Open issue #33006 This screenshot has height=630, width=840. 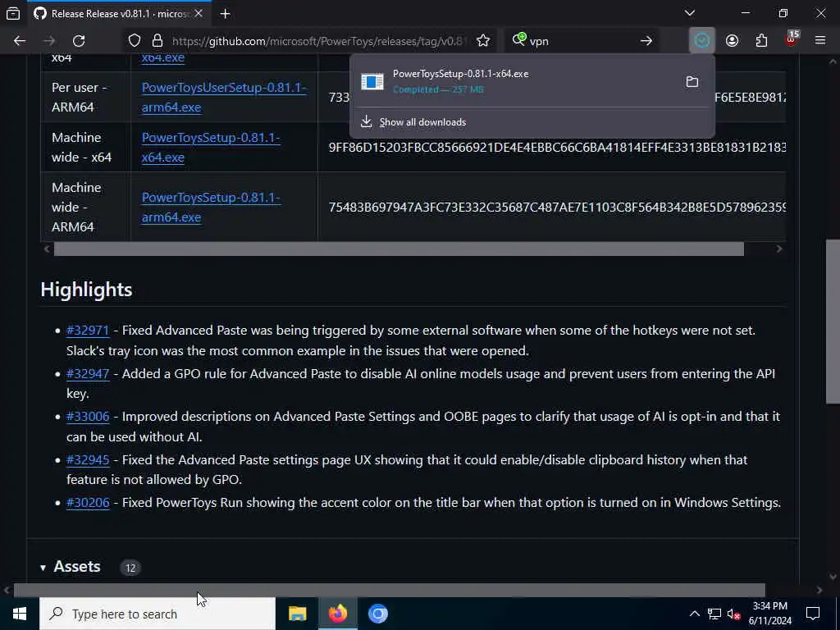click(88, 416)
